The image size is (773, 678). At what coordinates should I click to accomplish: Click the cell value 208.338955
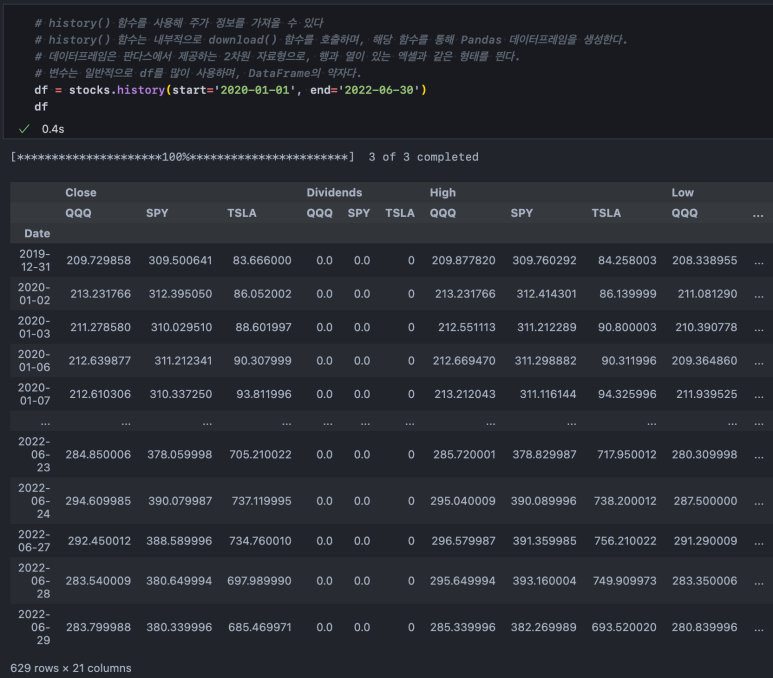tap(704, 260)
